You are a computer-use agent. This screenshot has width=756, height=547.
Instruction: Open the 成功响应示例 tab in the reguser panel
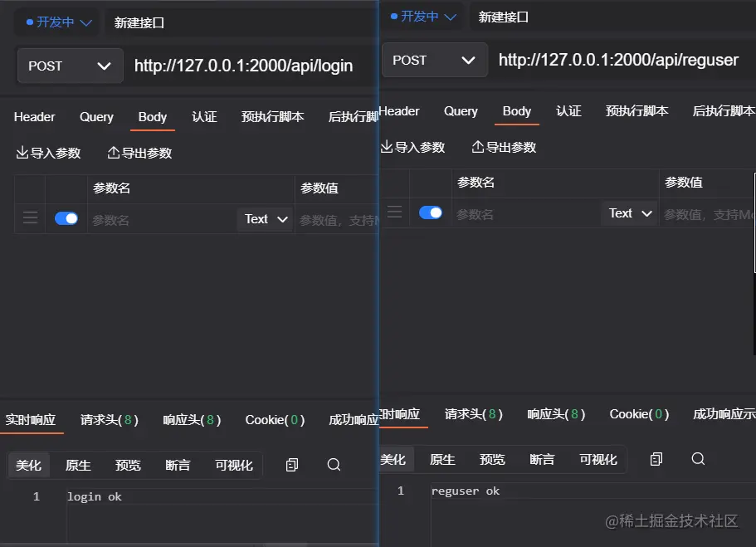(x=724, y=414)
